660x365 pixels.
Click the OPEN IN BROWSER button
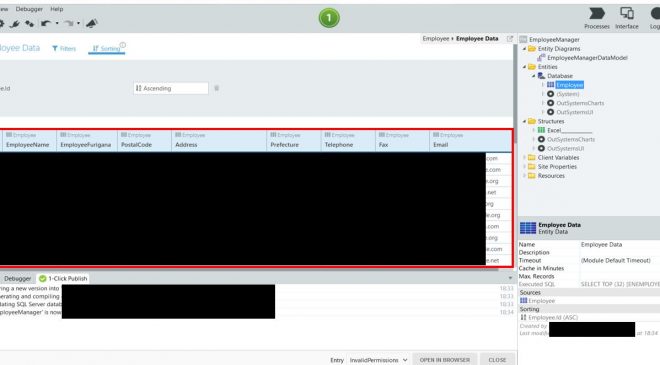pos(444,360)
